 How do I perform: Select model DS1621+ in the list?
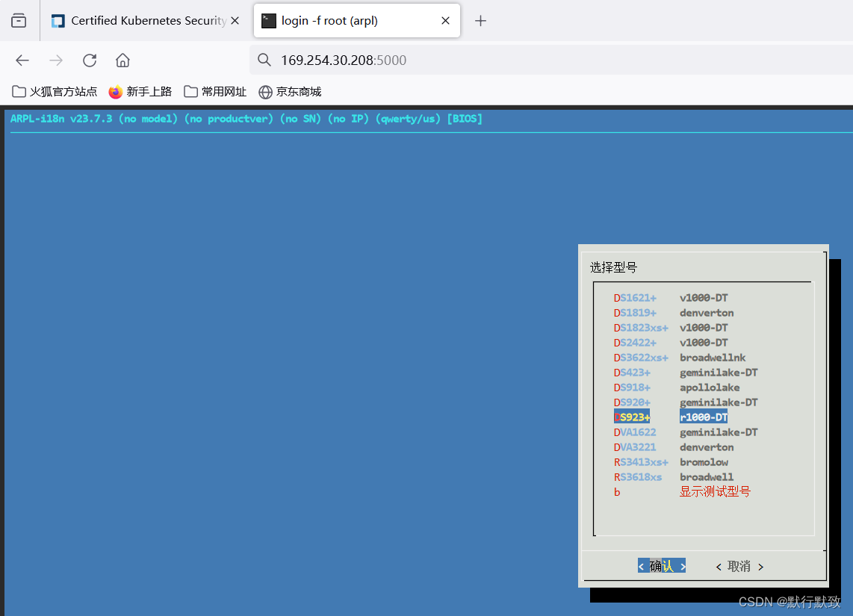click(671, 298)
